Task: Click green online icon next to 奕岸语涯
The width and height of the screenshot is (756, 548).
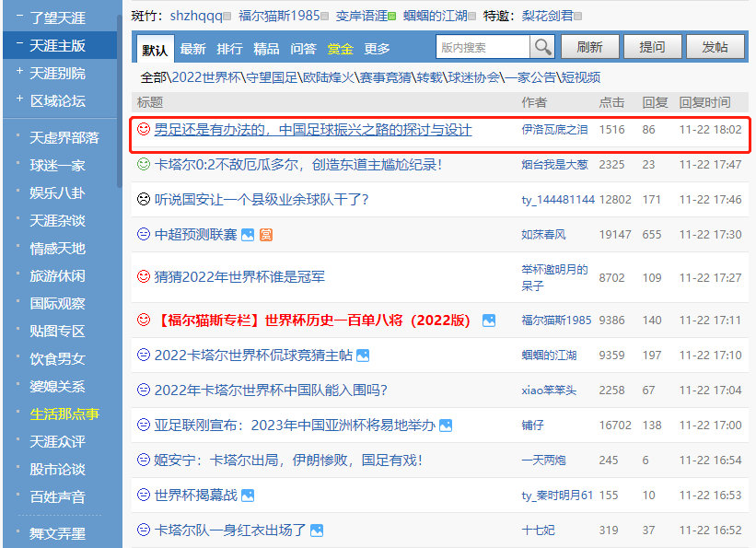Action: click(392, 17)
